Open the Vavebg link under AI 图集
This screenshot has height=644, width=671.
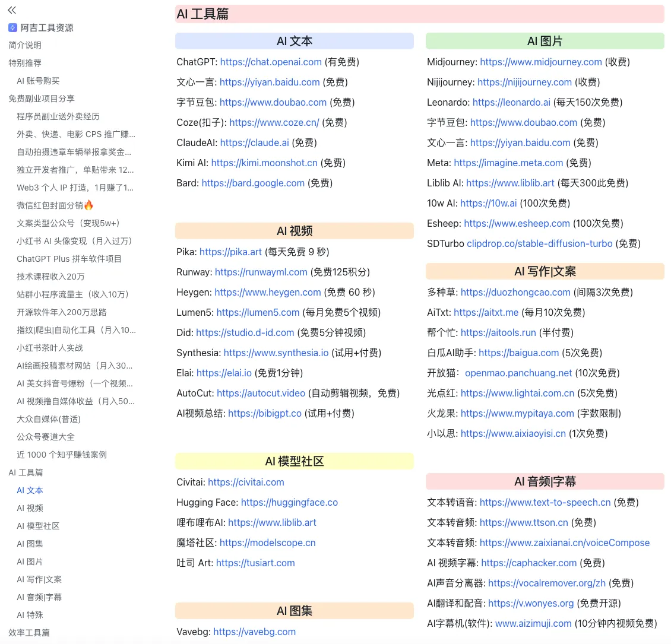255,632
